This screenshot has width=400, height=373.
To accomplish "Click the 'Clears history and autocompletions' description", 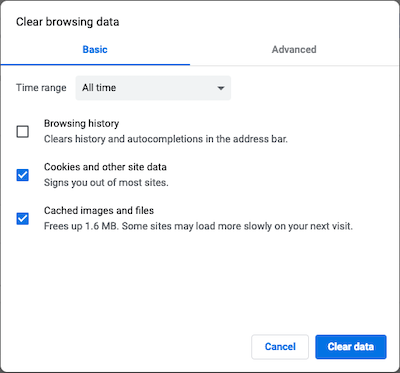I will tap(166, 139).
